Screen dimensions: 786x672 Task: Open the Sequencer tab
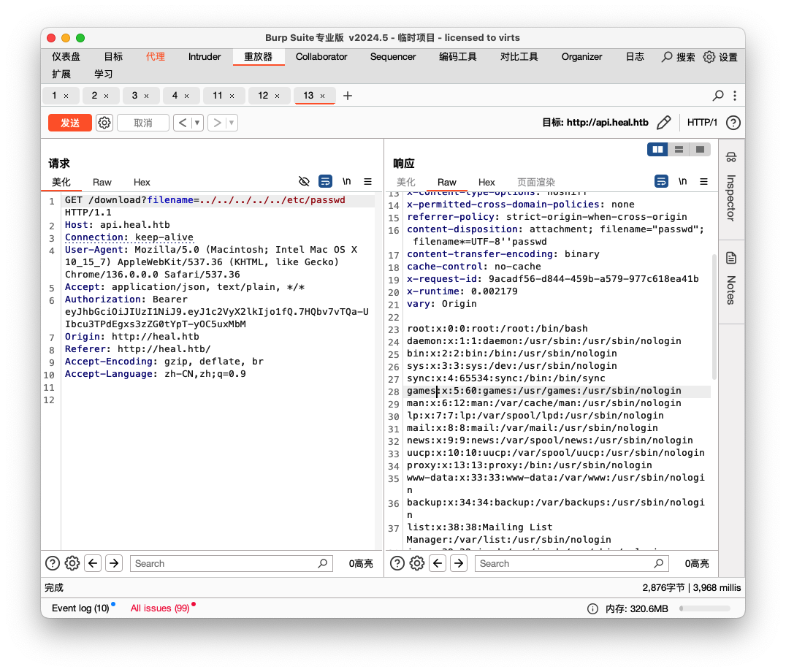[393, 57]
